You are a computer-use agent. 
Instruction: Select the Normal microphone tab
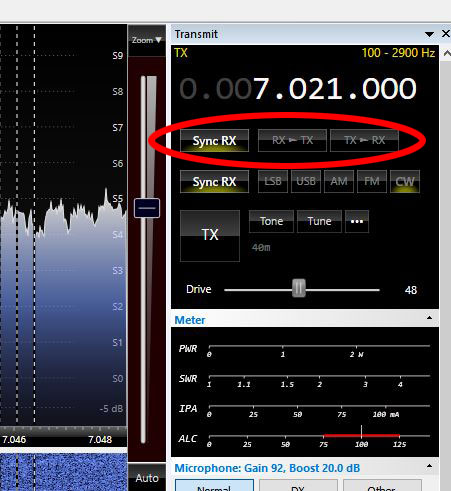point(214,486)
